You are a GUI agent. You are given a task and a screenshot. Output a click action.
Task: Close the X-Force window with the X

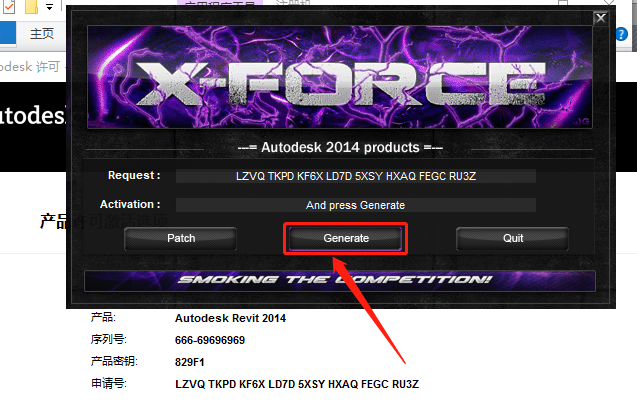601,18
